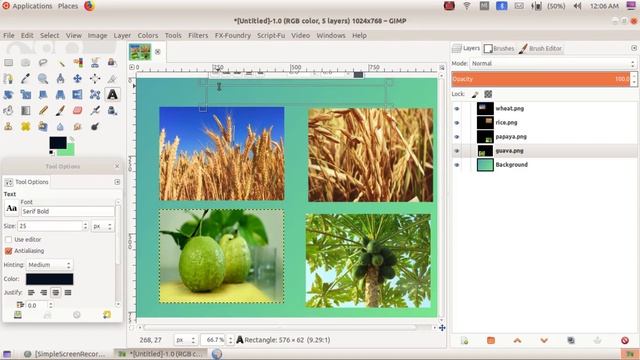Open the Colors menu
This screenshot has width=640, height=360.
147,36
